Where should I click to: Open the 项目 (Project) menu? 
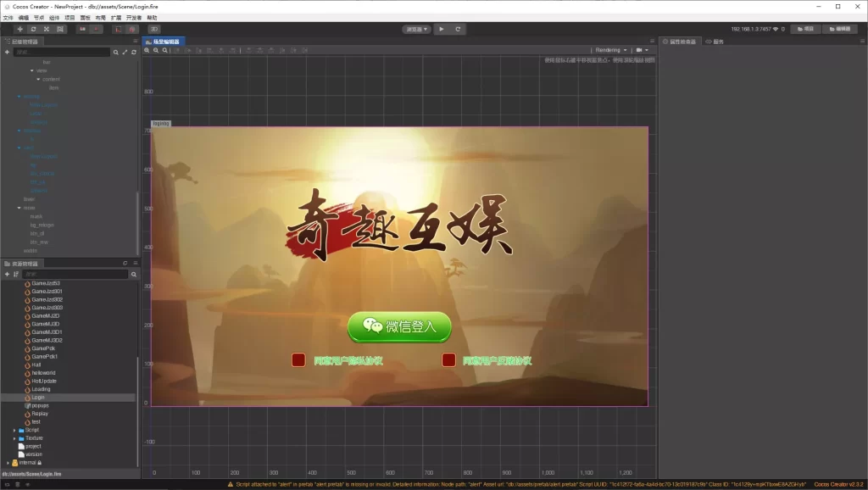click(x=70, y=18)
